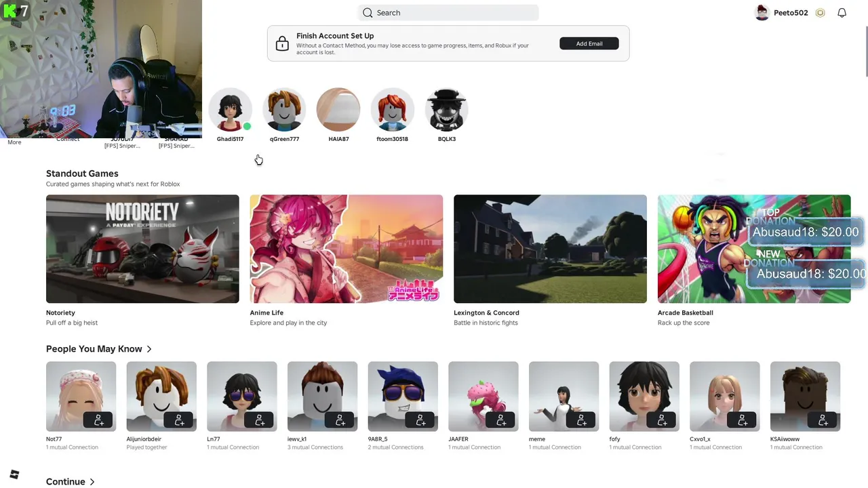The image size is (868, 488).
Task: Add Ln77 as a connection
Action: (259, 420)
